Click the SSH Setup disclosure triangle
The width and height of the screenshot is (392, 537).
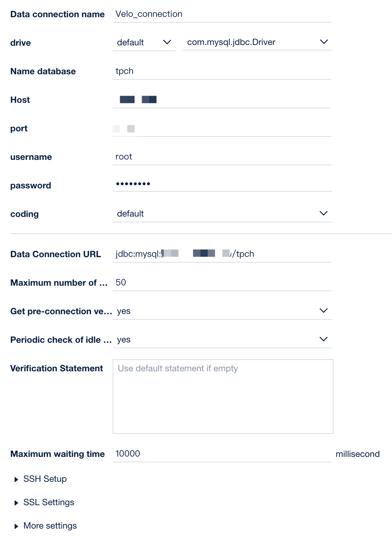coord(16,479)
